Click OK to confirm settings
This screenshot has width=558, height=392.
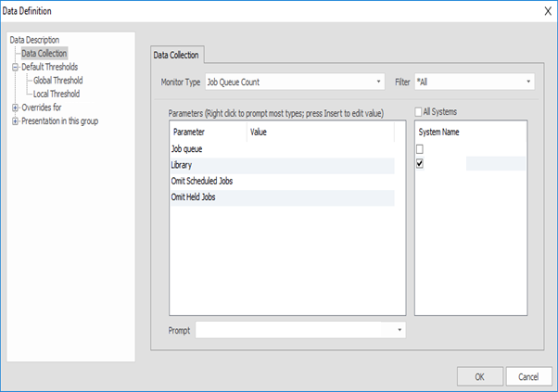pos(479,376)
